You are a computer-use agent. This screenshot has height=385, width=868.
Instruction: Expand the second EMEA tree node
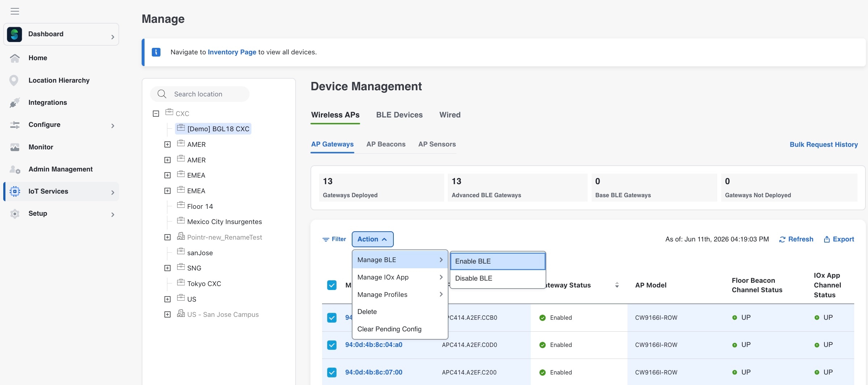[167, 191]
